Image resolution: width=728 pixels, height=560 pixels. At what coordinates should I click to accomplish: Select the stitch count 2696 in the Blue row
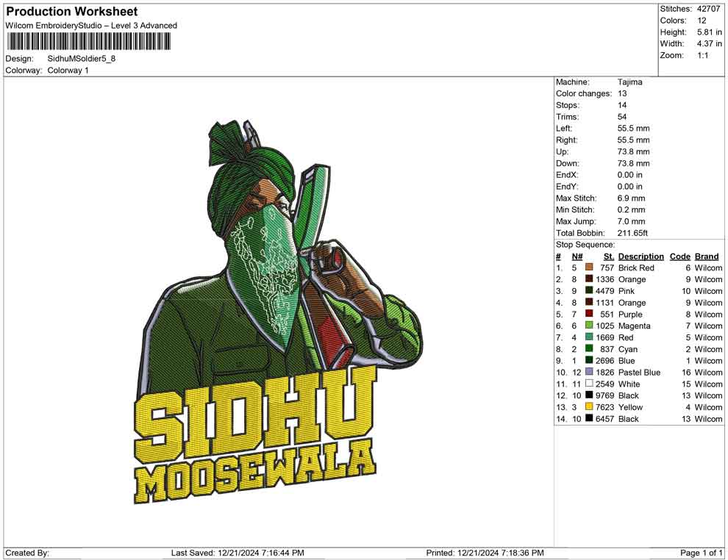605,361
